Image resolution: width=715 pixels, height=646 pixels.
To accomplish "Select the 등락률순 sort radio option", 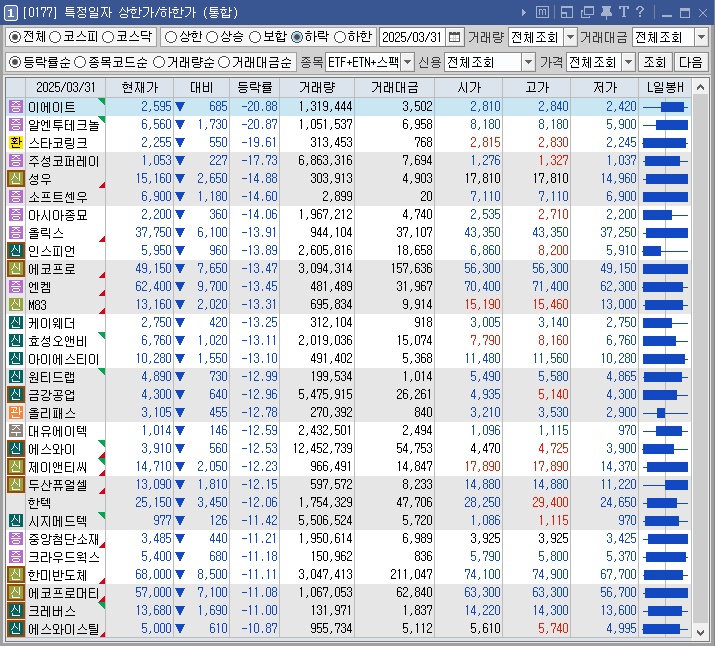I will 15,62.
